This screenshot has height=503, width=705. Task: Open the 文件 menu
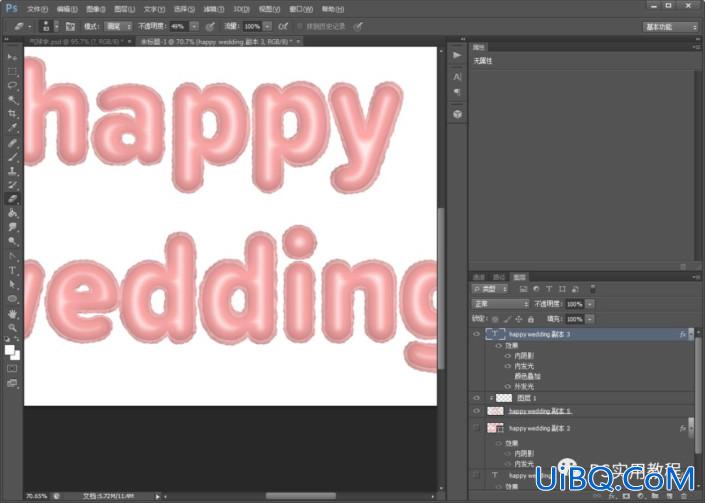(37, 9)
